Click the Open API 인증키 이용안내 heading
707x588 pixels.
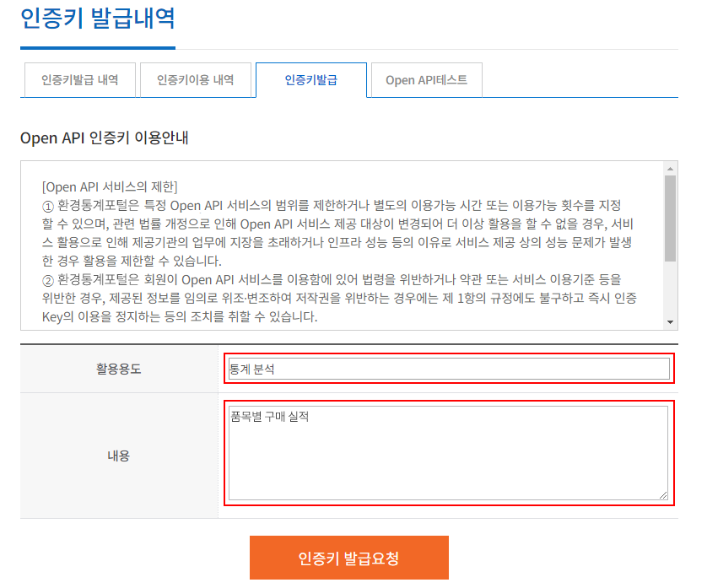tap(105, 135)
